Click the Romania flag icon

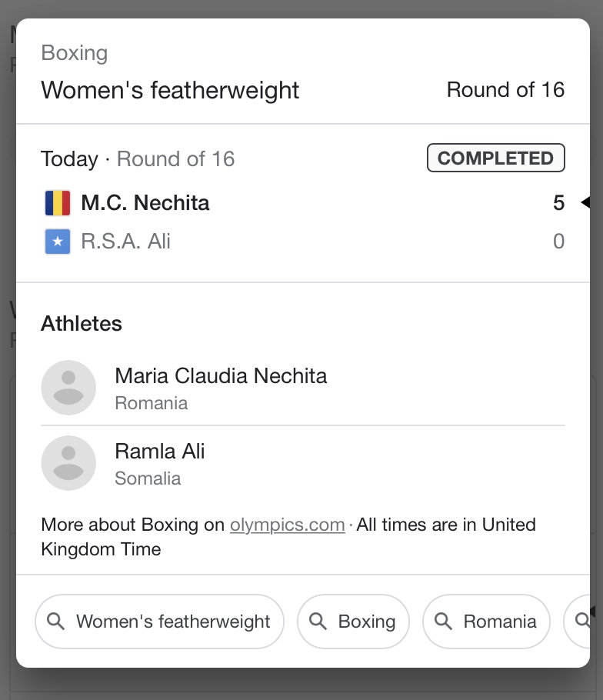coord(58,203)
